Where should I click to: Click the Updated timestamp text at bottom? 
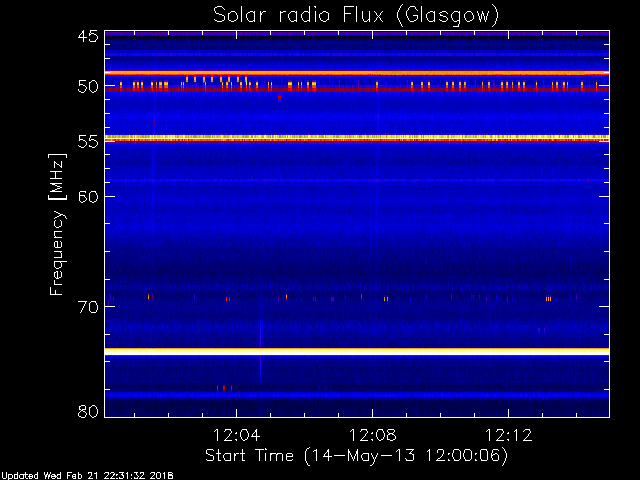[x=88, y=475]
